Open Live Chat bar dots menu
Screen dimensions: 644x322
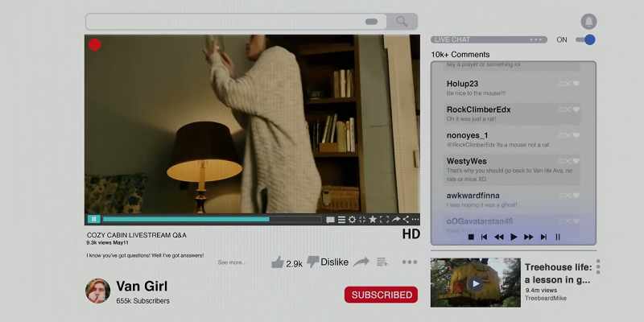pyautogui.click(x=536, y=39)
